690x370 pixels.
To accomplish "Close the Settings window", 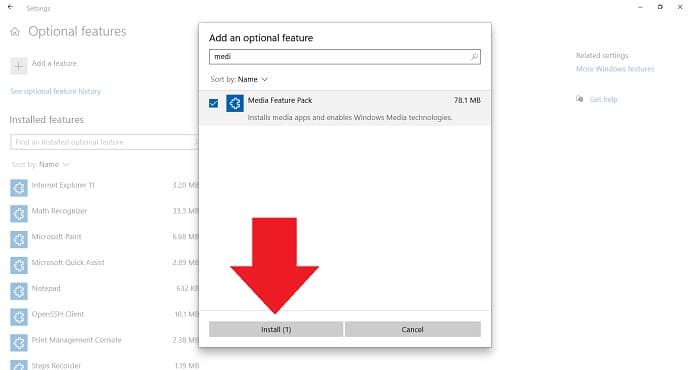I will point(680,7).
